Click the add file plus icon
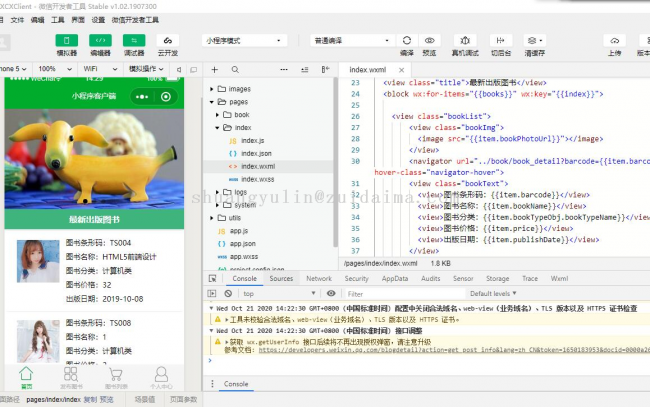This screenshot has height=407, width=650. click(x=215, y=70)
